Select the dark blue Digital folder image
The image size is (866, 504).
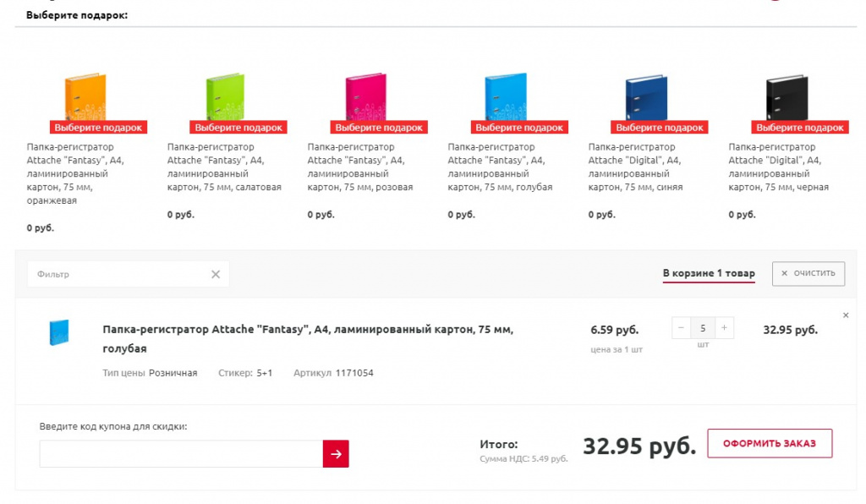pos(646,97)
